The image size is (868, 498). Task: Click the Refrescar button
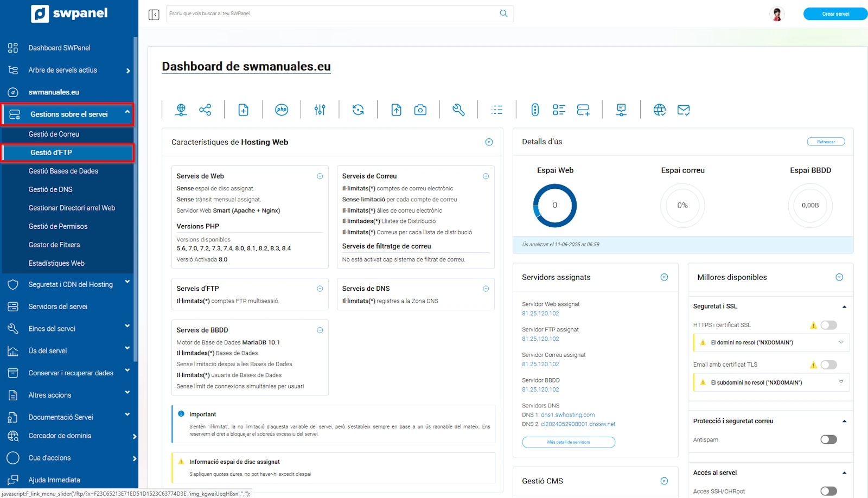(826, 142)
